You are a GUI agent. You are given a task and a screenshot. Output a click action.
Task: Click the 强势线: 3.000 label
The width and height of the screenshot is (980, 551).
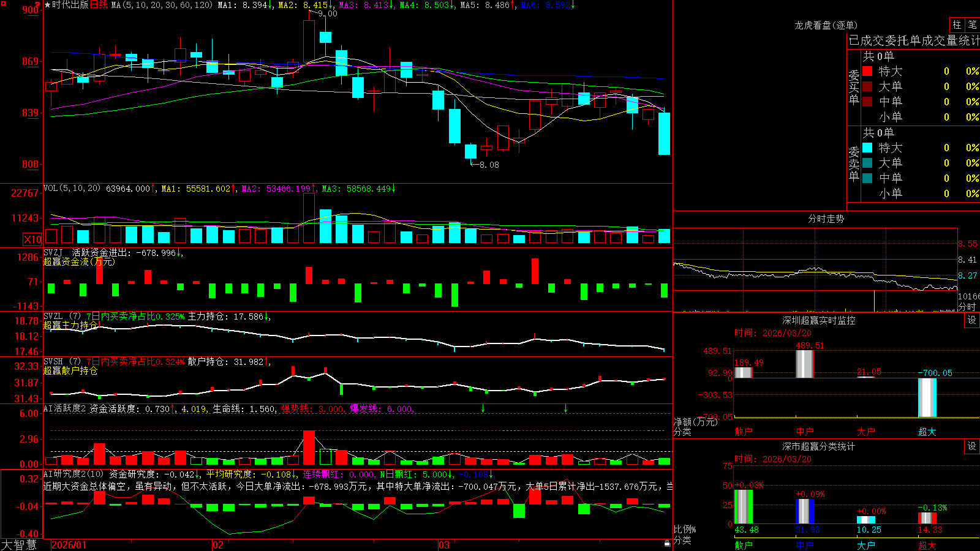click(312, 408)
